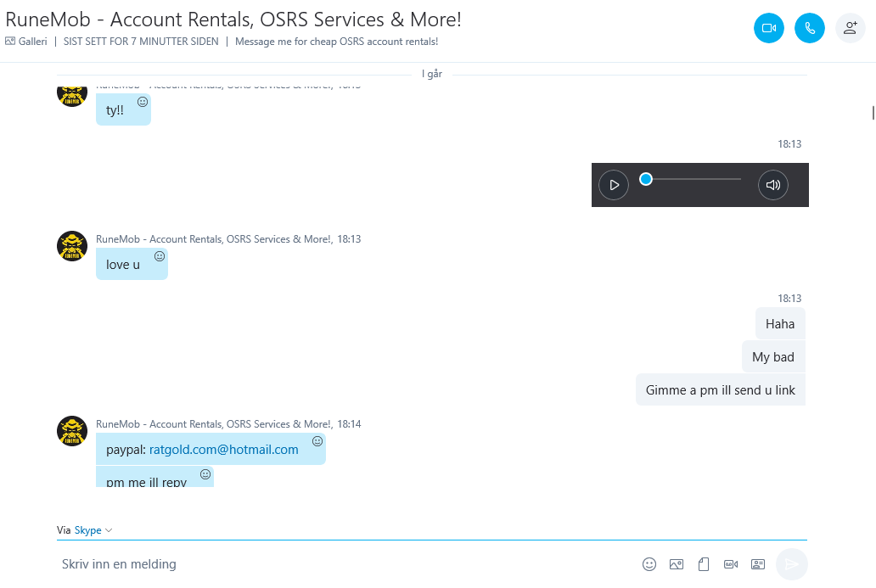Open RuneMob avatar beside "love u"
The width and height of the screenshot is (876, 588).
click(x=72, y=246)
